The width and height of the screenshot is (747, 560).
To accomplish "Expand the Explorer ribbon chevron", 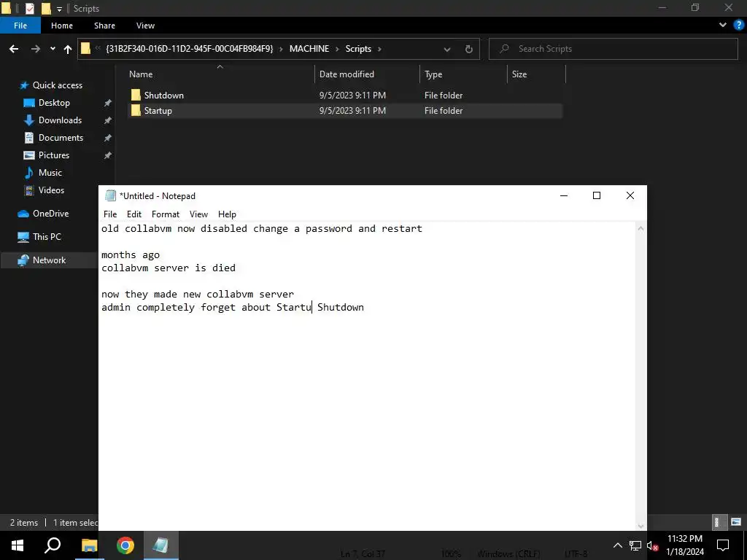I will 723,25.
